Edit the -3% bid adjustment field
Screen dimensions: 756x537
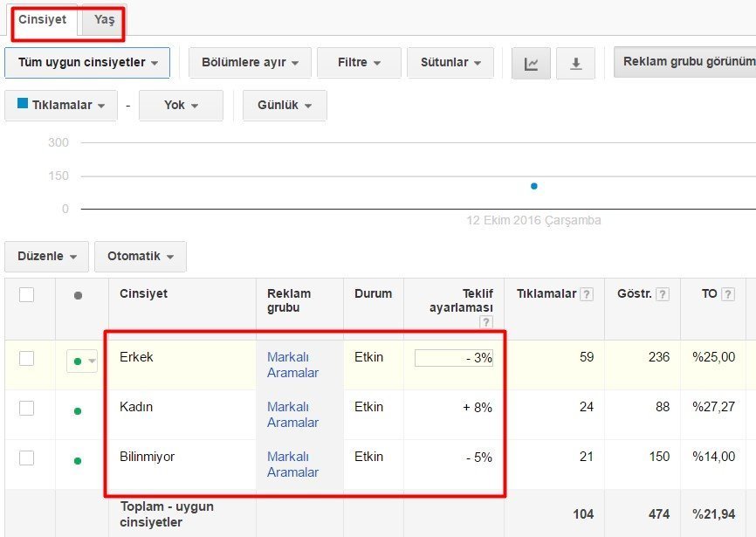point(453,358)
